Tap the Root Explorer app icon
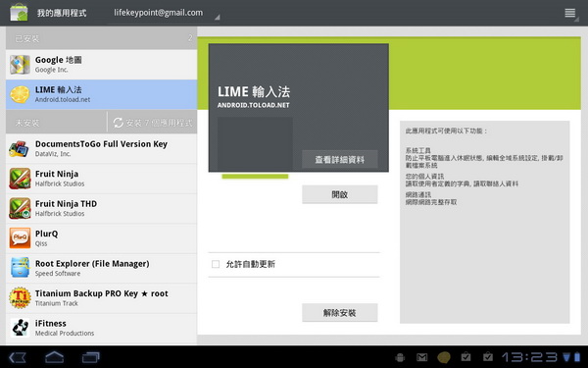Viewport: 588px width, 368px height. coord(20,268)
